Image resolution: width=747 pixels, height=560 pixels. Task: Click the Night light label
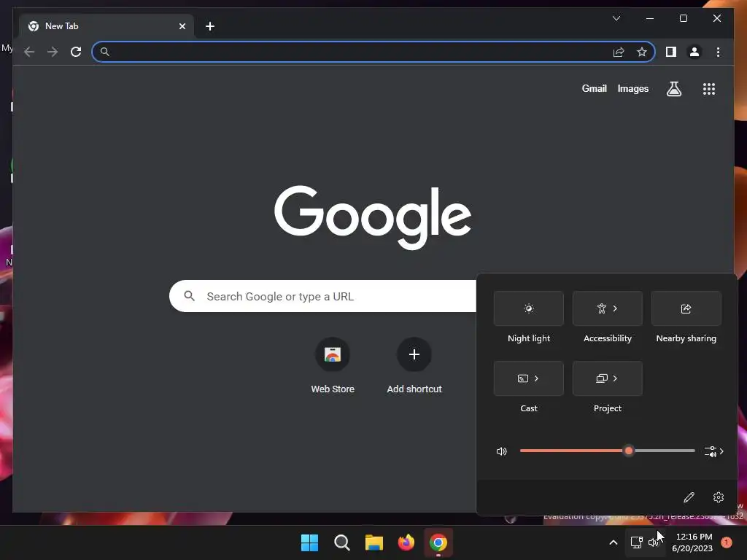pos(529,338)
